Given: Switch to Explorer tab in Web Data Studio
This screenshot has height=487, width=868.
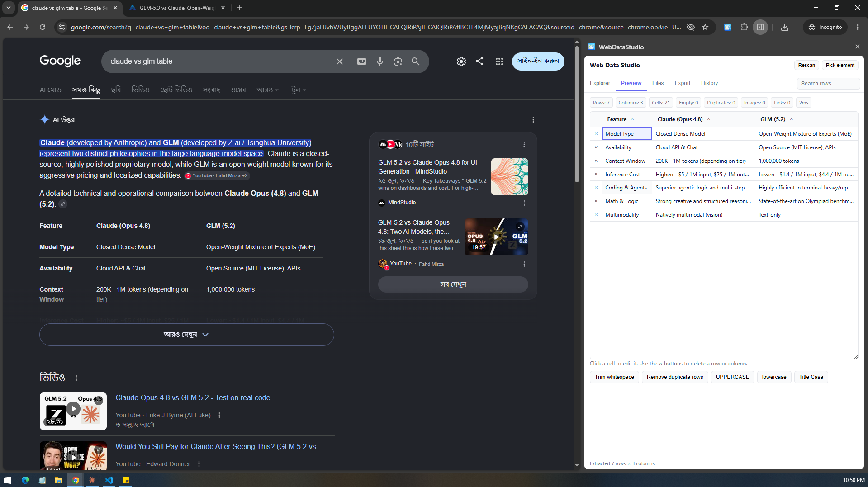Looking at the screenshot, I should click(600, 83).
